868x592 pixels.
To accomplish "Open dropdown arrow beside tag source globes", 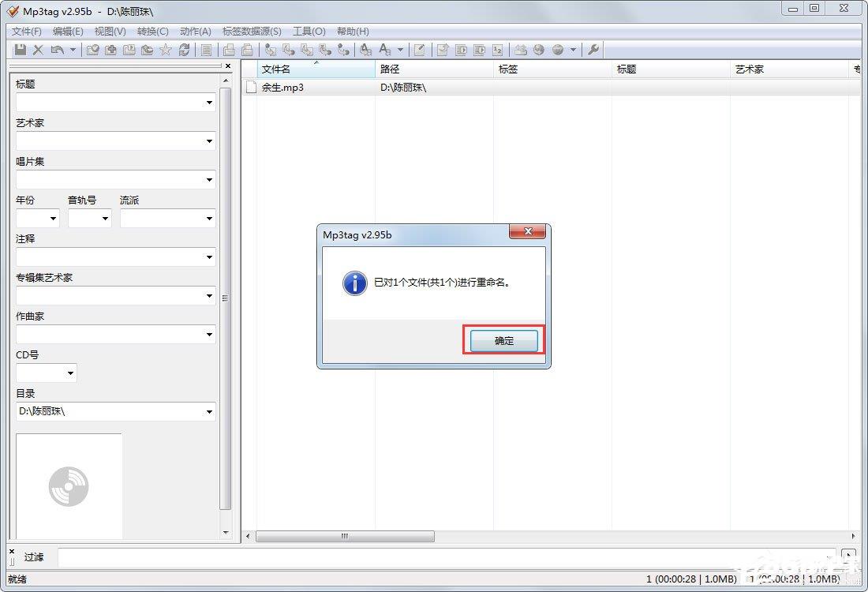I will (573, 50).
